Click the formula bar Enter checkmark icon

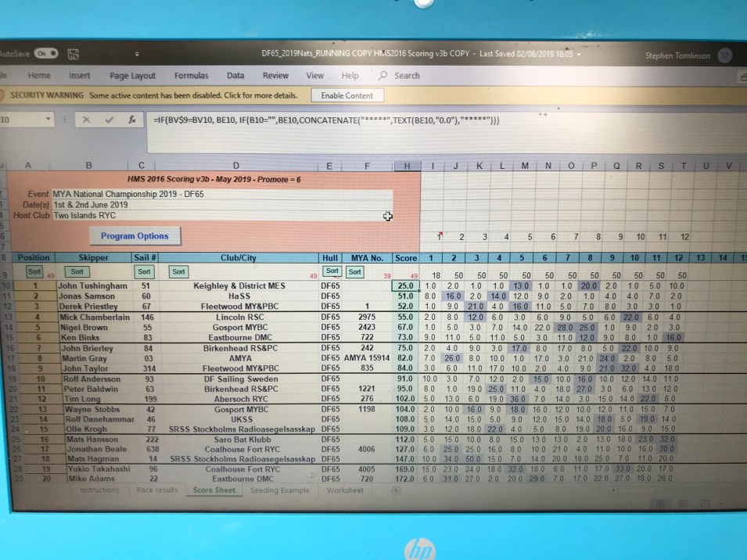pyautogui.click(x=110, y=120)
